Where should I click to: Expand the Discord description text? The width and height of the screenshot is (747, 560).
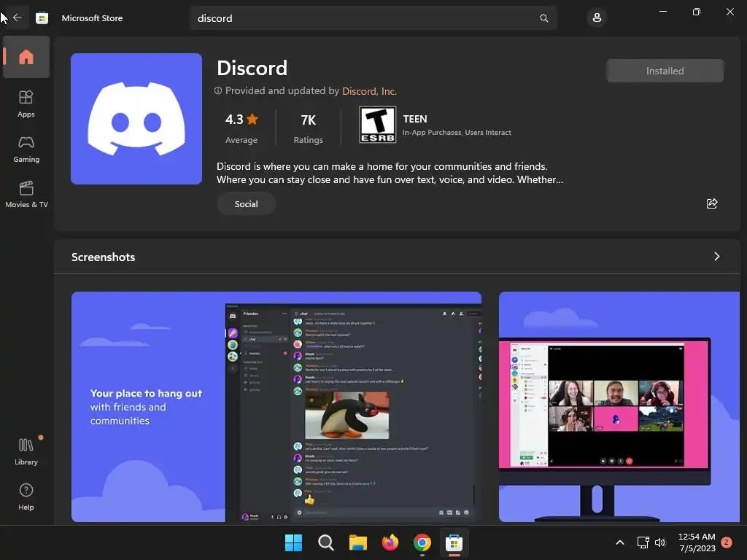coord(390,173)
